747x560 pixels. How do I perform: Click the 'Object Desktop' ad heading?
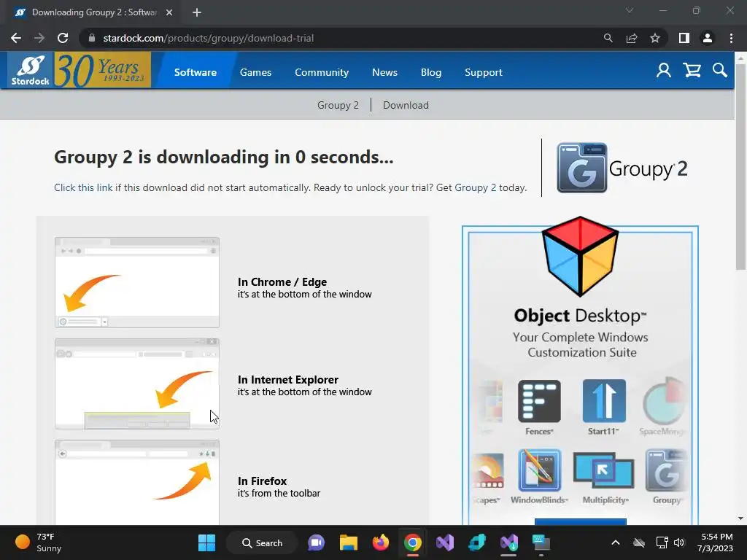(580, 316)
